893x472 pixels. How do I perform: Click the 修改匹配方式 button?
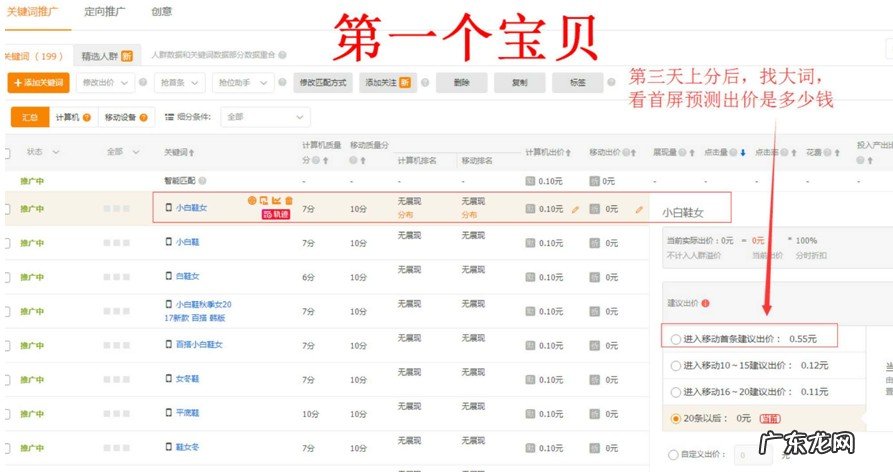(x=323, y=83)
